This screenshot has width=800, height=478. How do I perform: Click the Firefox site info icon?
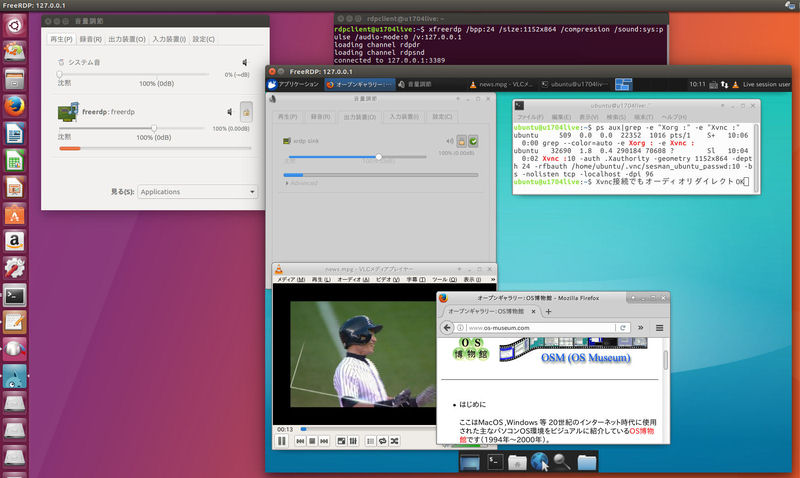460,328
